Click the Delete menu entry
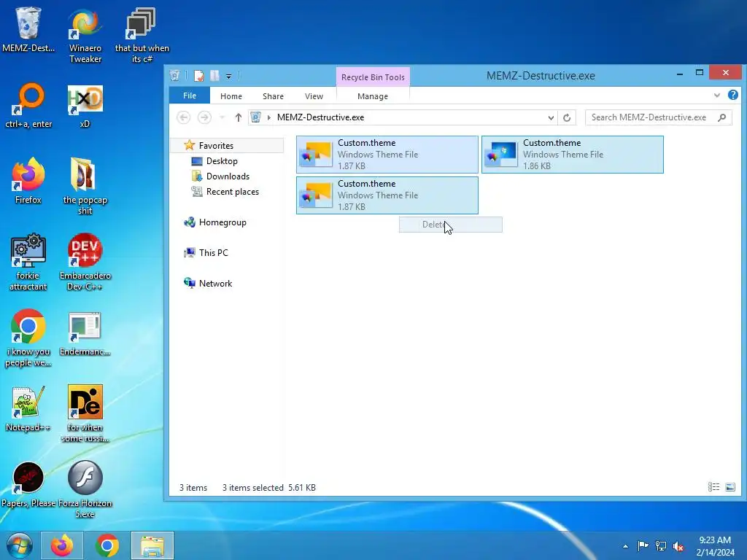The height and width of the screenshot is (560, 747). pos(451,225)
